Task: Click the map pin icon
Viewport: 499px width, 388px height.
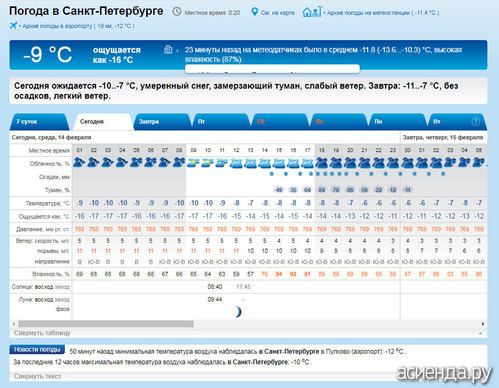Action: [x=254, y=12]
